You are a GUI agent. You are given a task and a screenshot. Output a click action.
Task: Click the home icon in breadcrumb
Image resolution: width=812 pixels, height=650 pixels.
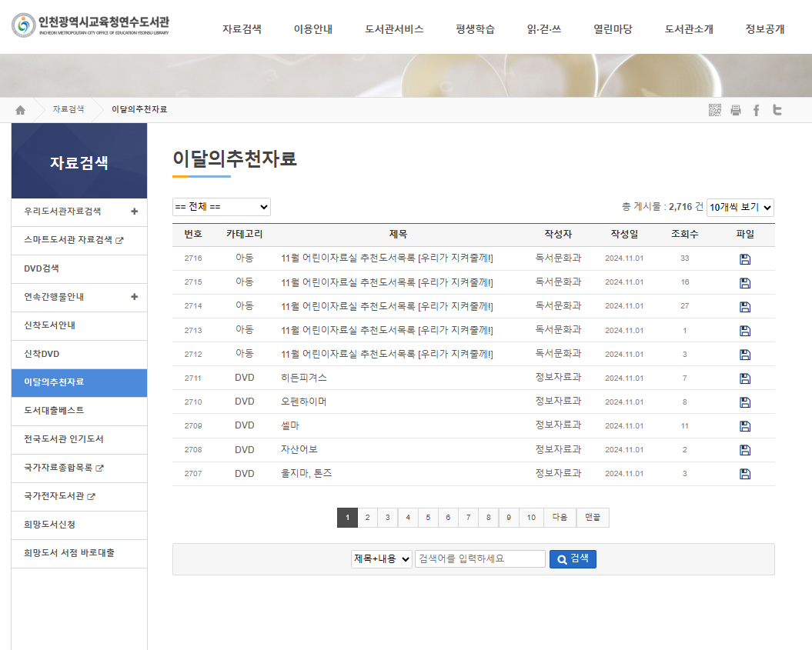pos(21,110)
